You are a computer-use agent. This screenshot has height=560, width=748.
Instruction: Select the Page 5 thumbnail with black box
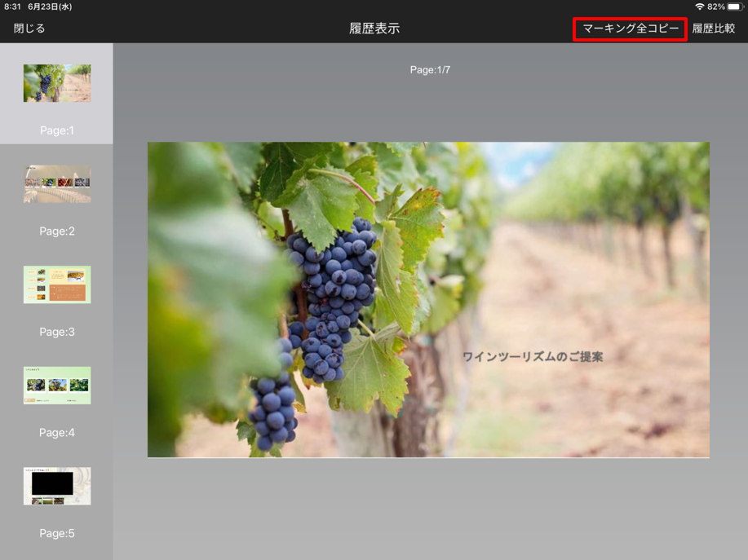(x=57, y=486)
